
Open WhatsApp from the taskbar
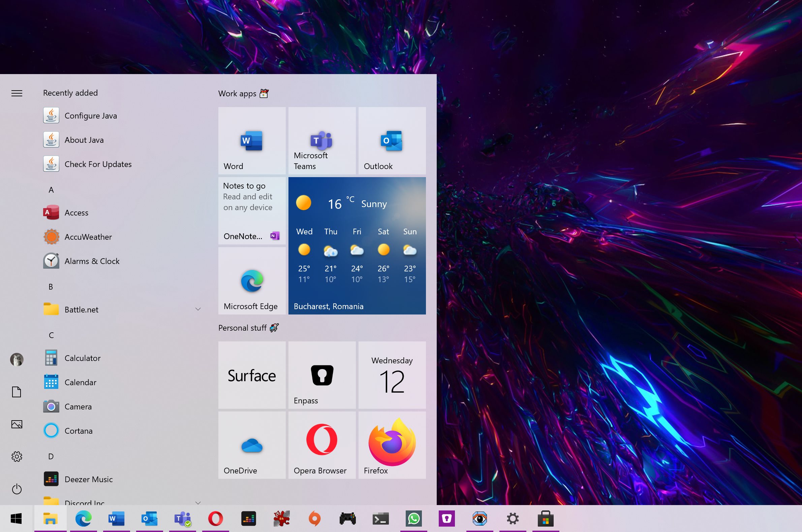(413, 519)
